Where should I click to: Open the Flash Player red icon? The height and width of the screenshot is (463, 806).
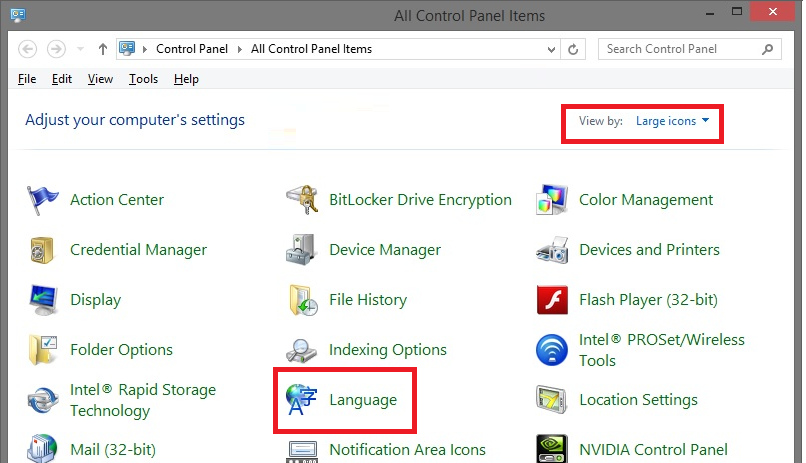[x=552, y=300]
